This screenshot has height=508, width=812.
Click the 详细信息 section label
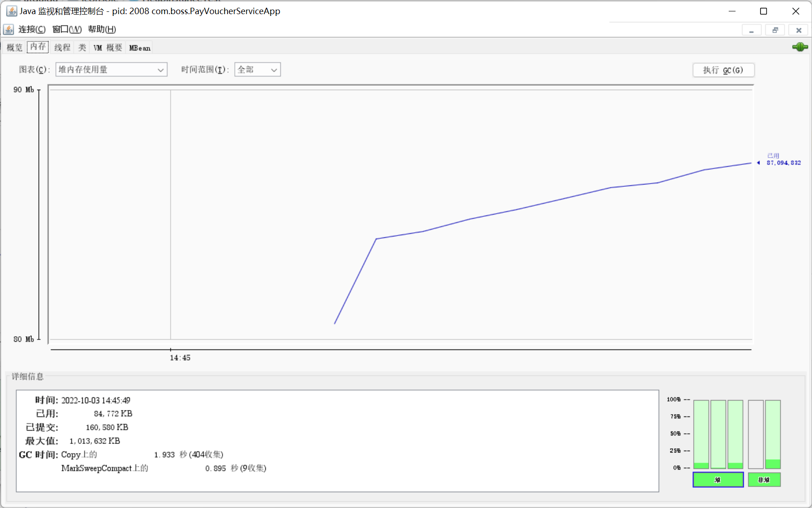(27, 377)
